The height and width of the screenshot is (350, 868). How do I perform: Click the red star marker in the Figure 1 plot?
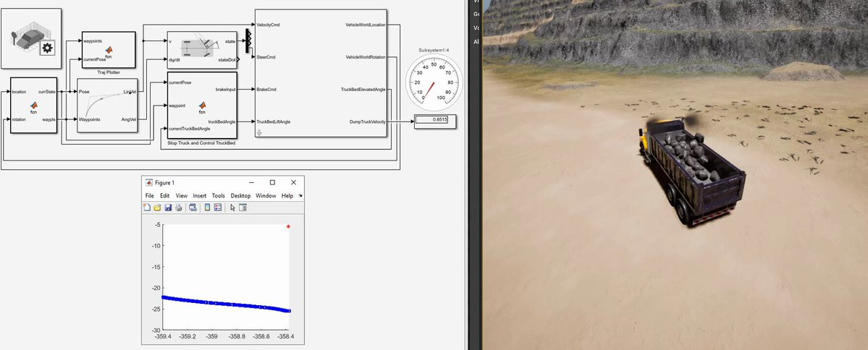(x=288, y=226)
